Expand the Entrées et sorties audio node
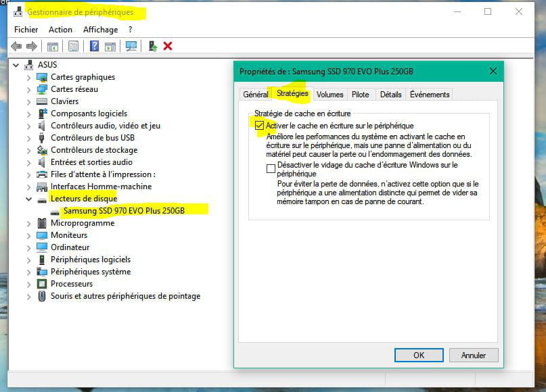546x392 pixels. (x=28, y=163)
